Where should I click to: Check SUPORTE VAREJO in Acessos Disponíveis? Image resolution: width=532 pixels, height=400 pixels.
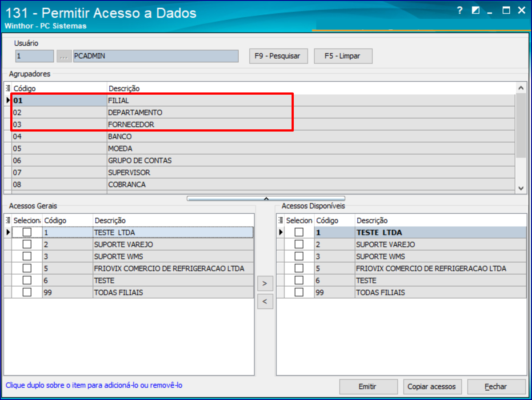tap(299, 244)
